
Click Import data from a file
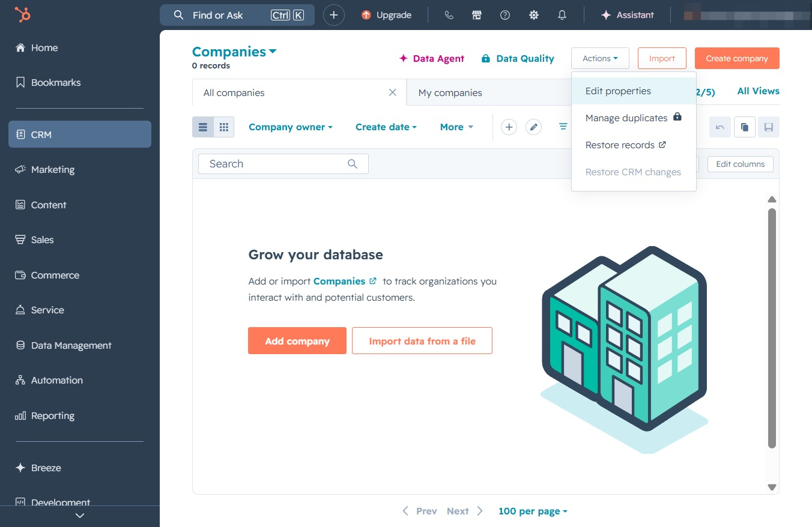tap(422, 341)
